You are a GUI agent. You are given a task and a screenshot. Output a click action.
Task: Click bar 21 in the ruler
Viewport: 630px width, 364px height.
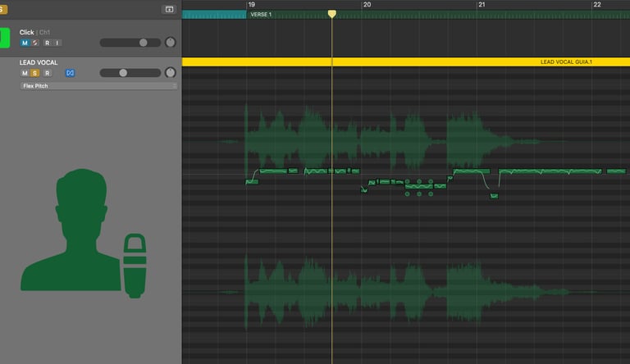[482, 4]
